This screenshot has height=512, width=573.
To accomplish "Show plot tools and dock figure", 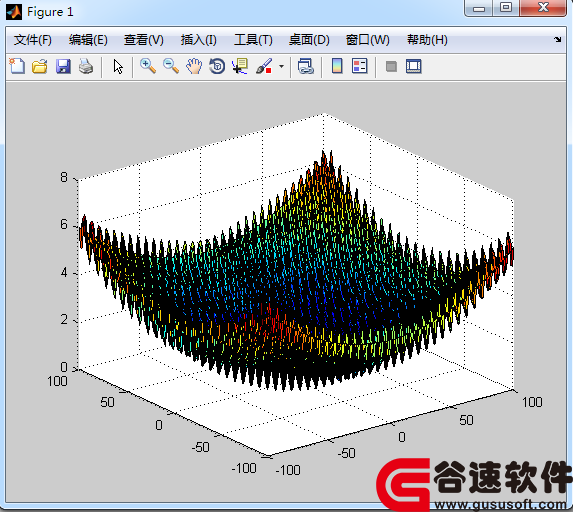I will pyautogui.click(x=414, y=67).
